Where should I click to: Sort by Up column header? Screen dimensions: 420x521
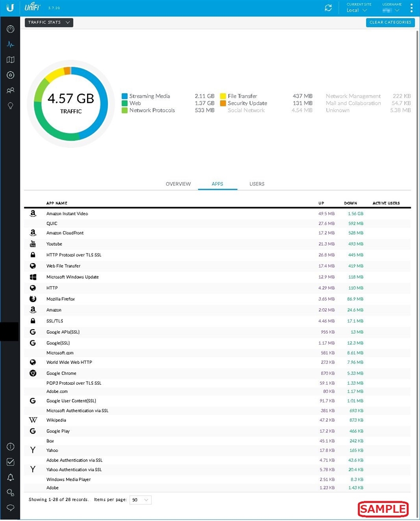click(x=321, y=203)
